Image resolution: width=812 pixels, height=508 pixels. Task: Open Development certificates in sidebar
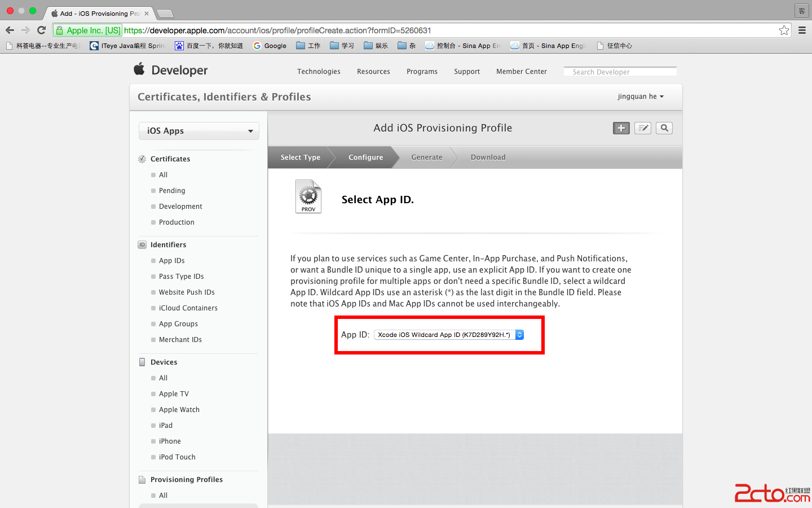(x=180, y=207)
